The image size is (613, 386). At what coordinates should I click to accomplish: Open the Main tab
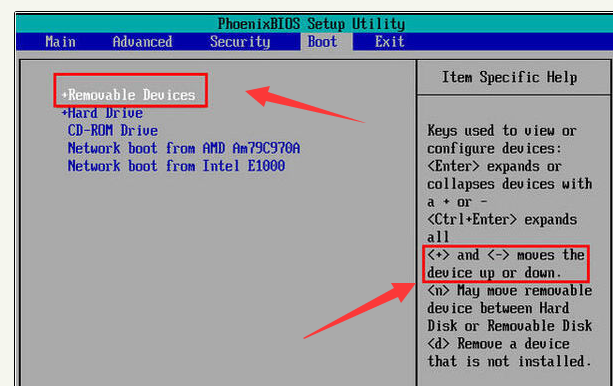[60, 41]
